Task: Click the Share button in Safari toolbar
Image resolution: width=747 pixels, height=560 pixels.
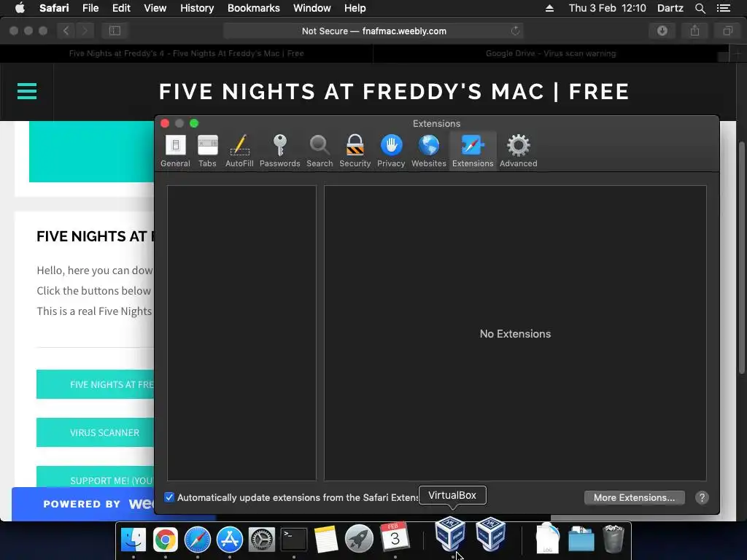Action: coord(695,31)
